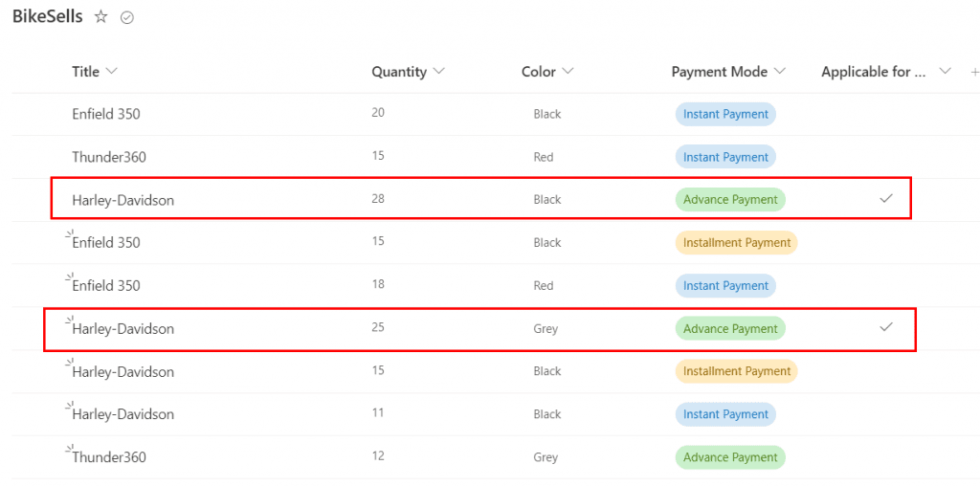This screenshot has height=487, width=980.
Task: Click quantity value 18
Action: point(377,284)
